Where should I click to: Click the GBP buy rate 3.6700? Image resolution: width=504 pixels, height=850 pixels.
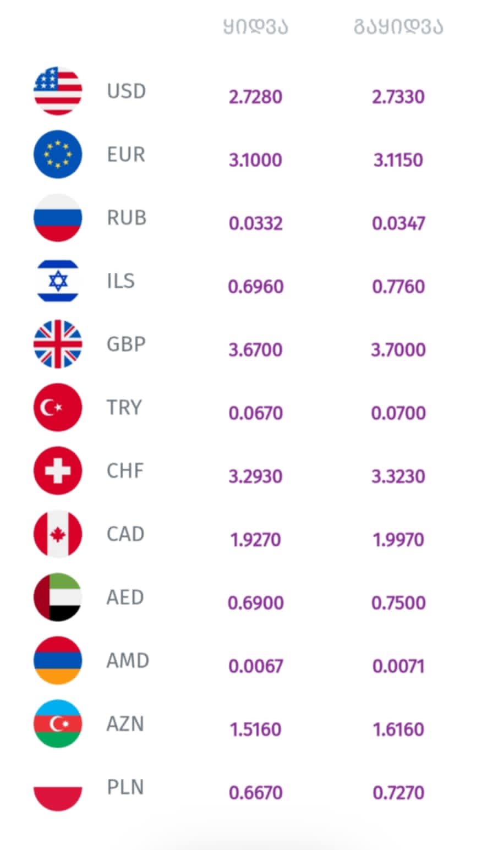pyautogui.click(x=255, y=350)
